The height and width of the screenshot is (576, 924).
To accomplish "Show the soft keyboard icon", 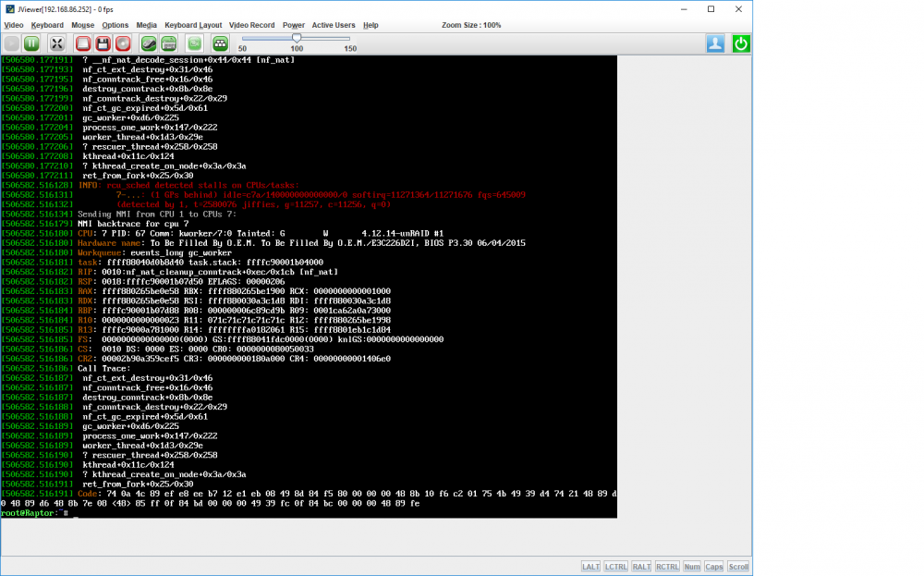I will [168, 43].
